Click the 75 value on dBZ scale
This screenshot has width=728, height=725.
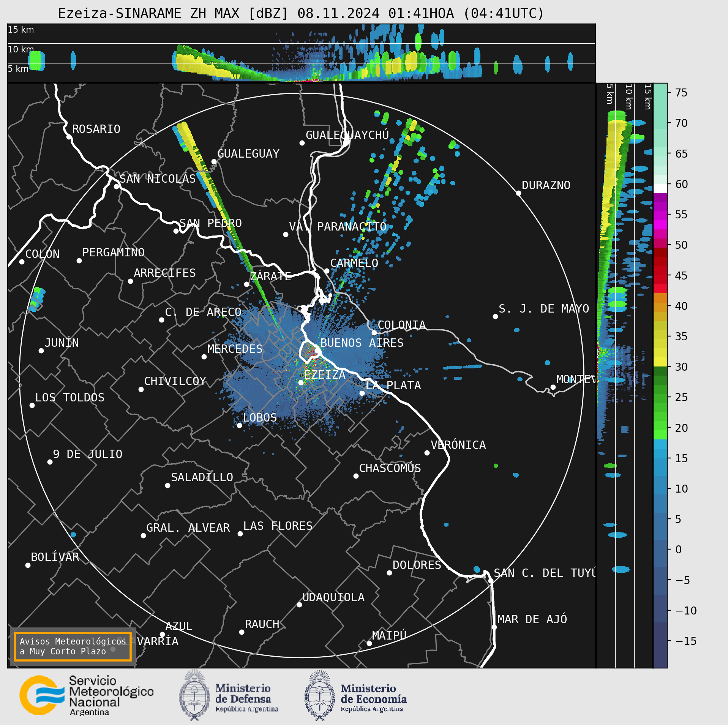click(681, 93)
